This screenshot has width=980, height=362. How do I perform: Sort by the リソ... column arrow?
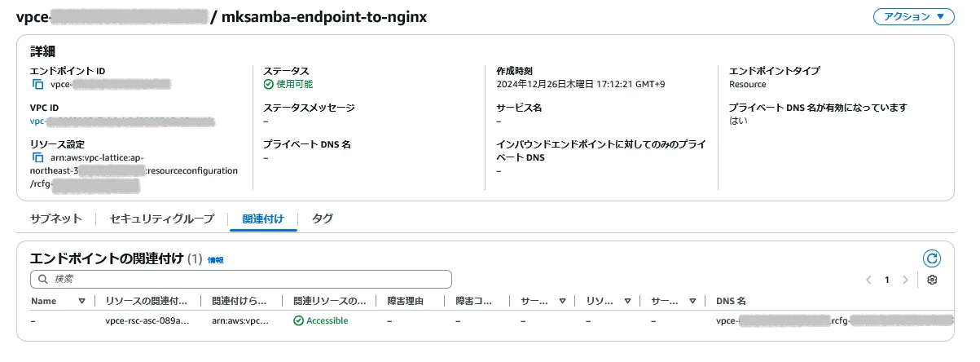click(x=626, y=301)
